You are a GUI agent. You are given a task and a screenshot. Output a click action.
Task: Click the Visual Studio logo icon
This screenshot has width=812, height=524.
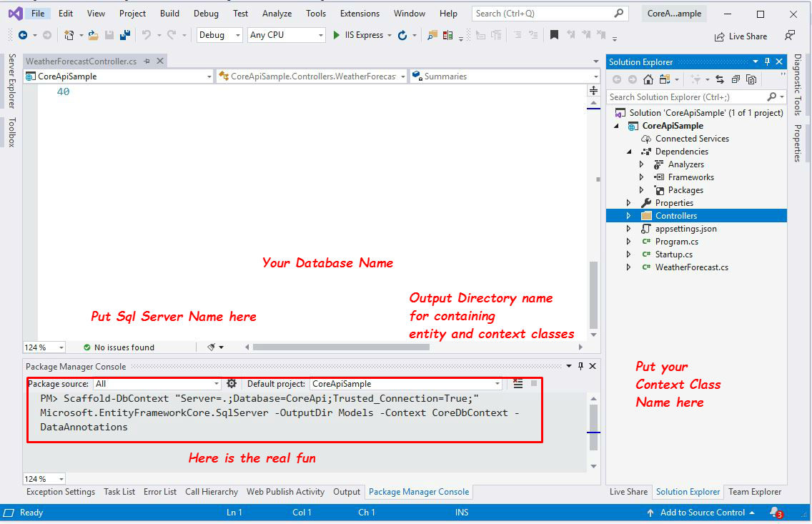point(16,14)
